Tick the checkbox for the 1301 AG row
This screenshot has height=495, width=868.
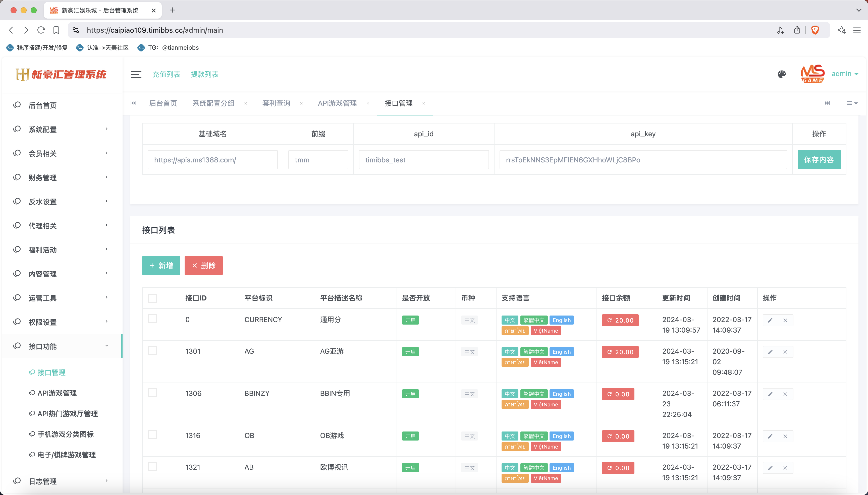pyautogui.click(x=152, y=350)
